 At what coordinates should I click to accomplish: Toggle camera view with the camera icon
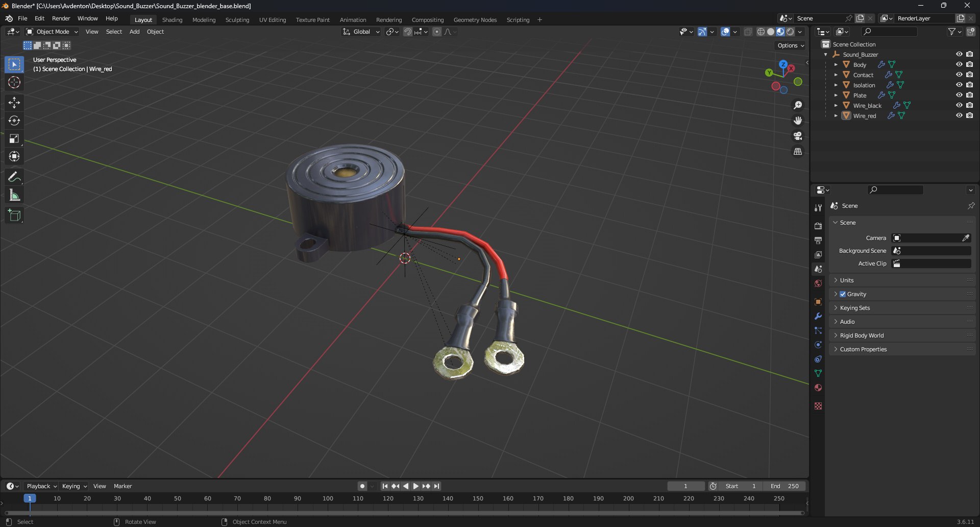[798, 136]
